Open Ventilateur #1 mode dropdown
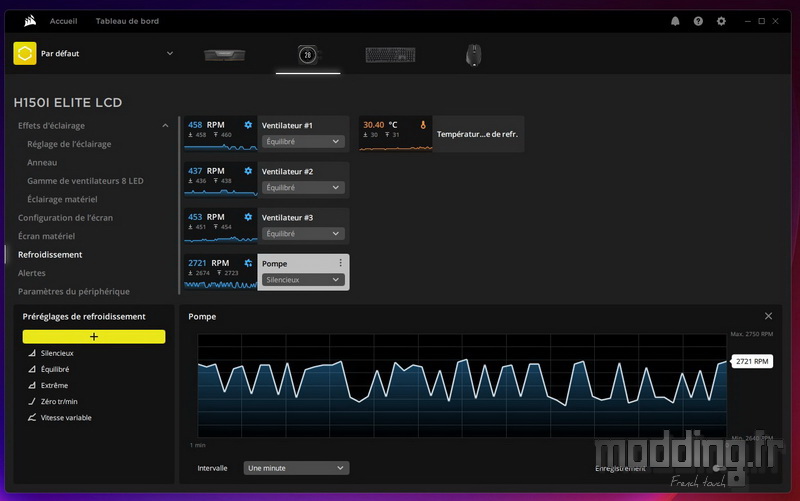 point(303,141)
